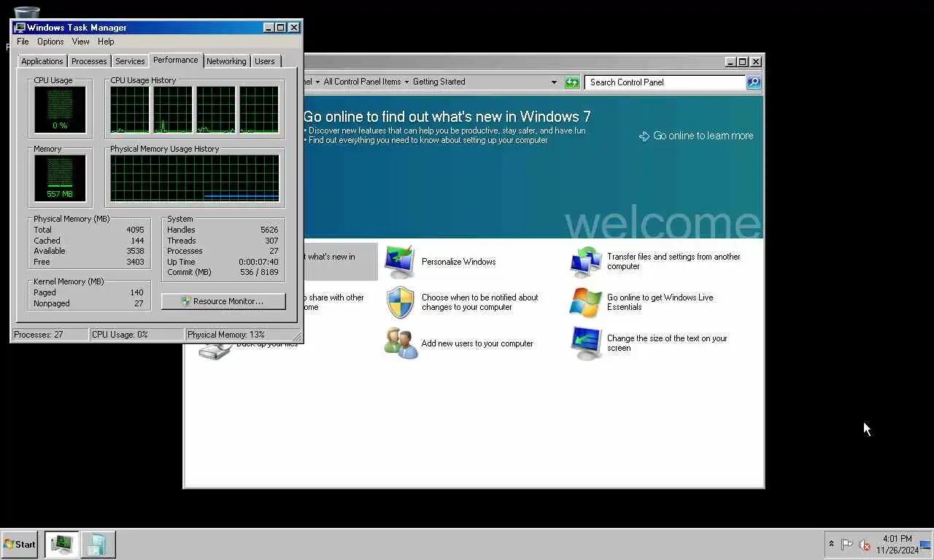934x560 pixels.
Task: Click the Recycle Bin desktop icon
Action: tap(27, 12)
